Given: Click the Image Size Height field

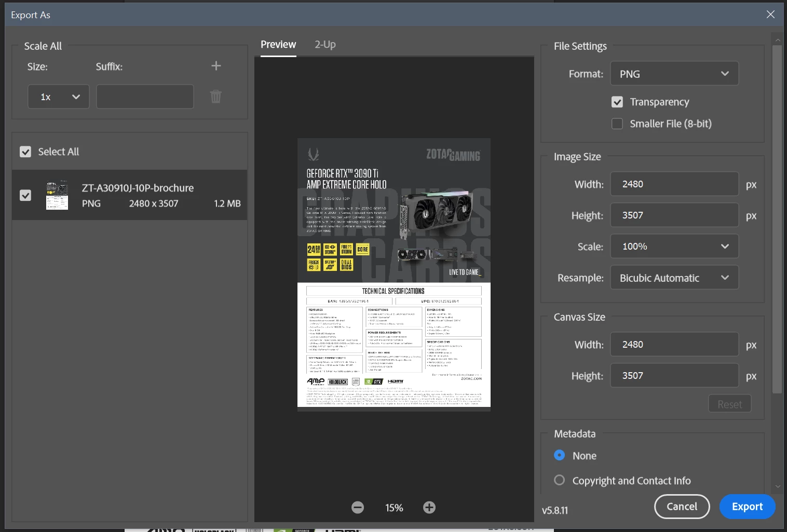Looking at the screenshot, I should click(x=674, y=215).
